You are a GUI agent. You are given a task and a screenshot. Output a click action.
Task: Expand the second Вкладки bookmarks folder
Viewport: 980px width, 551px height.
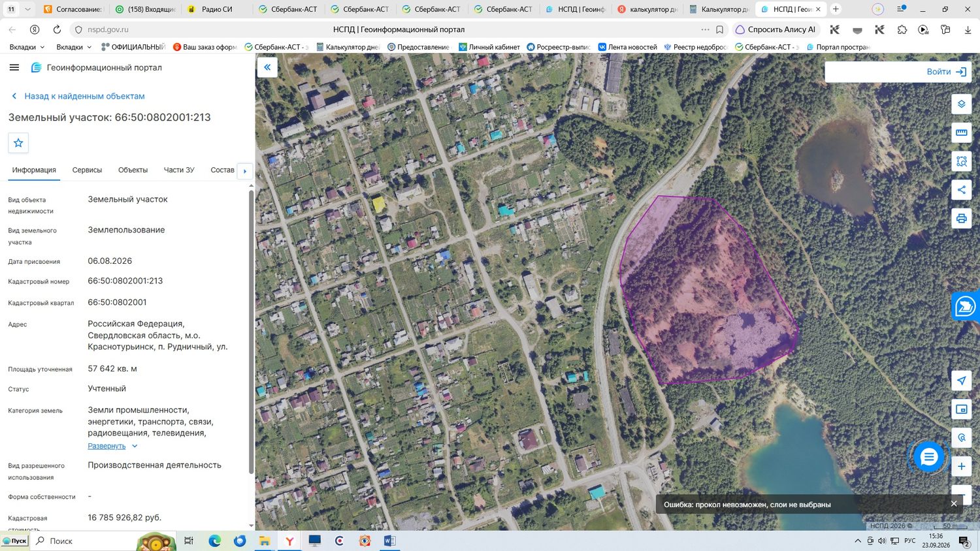74,47
